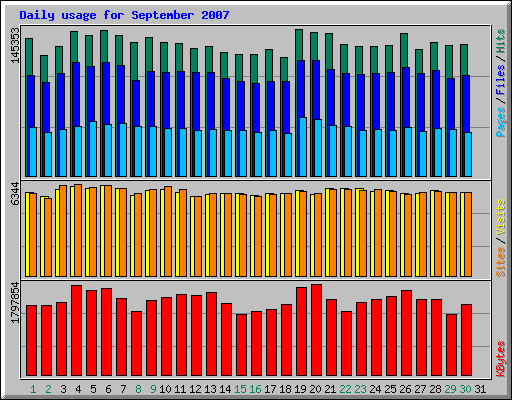Click day label 6 on x-axis
This screenshot has width=512, height=400.
pos(108,389)
